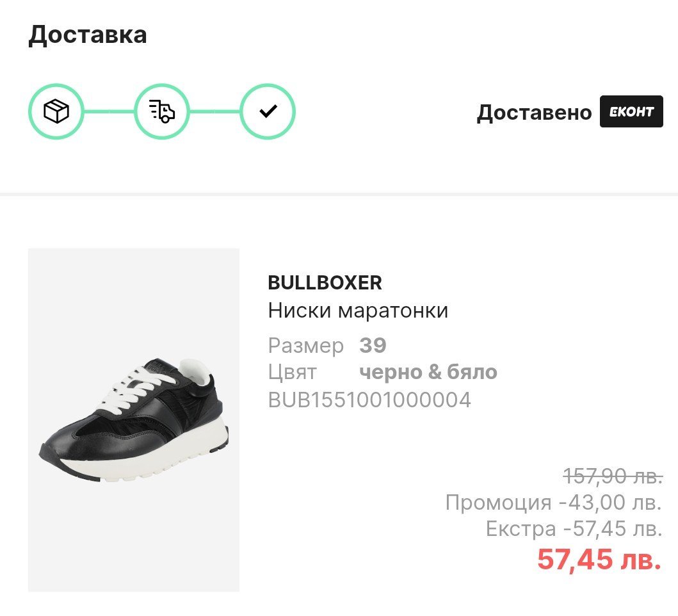Select the черно & бяло color value
Image resolution: width=678 pixels, height=616 pixels.
pos(428,372)
